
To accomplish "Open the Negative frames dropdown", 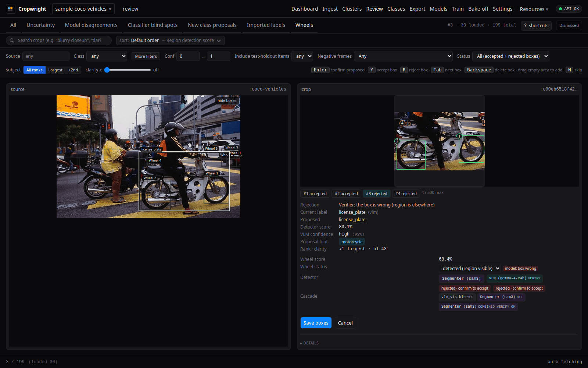I will (403, 56).
